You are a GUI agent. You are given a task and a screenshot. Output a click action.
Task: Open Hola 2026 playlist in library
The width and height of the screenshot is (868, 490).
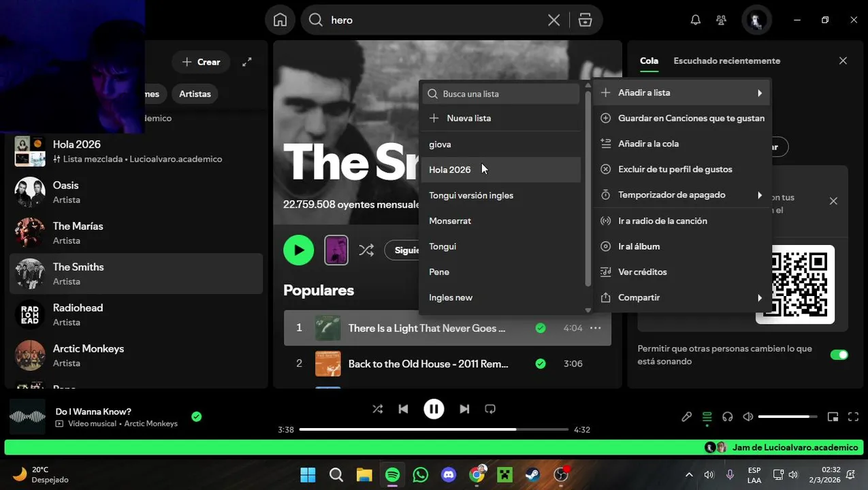tap(136, 151)
